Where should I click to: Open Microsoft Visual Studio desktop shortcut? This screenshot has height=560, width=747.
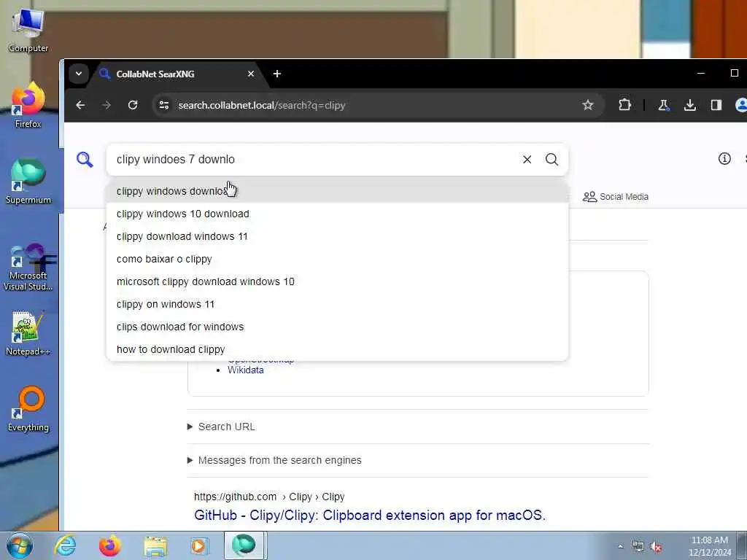pyautogui.click(x=28, y=267)
